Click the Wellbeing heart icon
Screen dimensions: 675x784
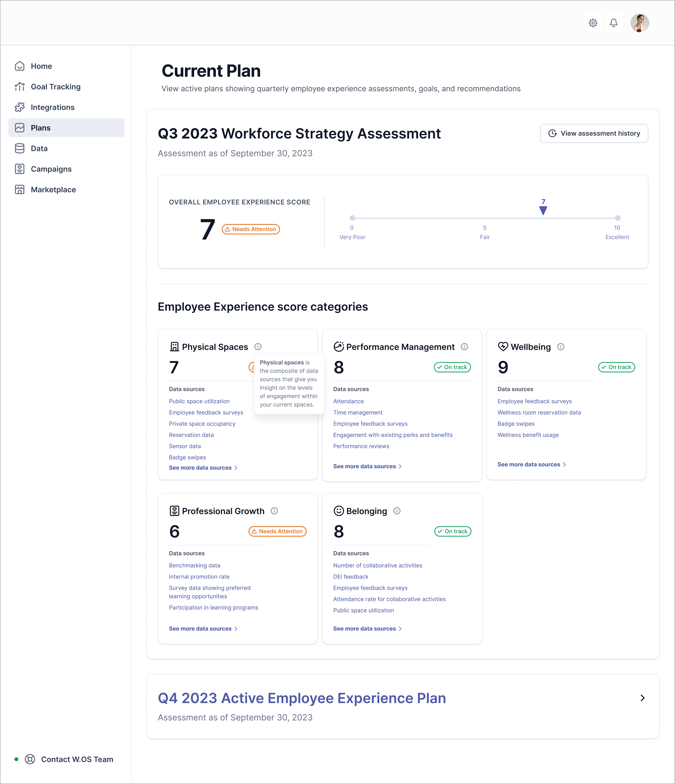coord(503,347)
